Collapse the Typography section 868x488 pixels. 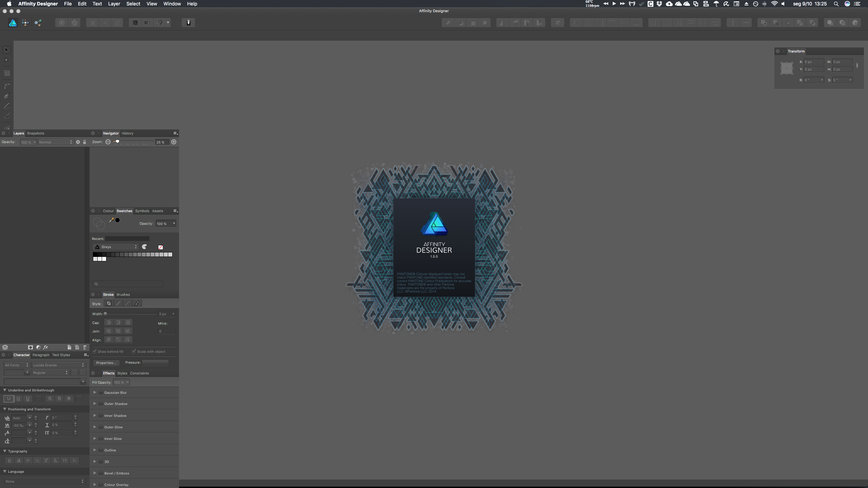(5, 451)
